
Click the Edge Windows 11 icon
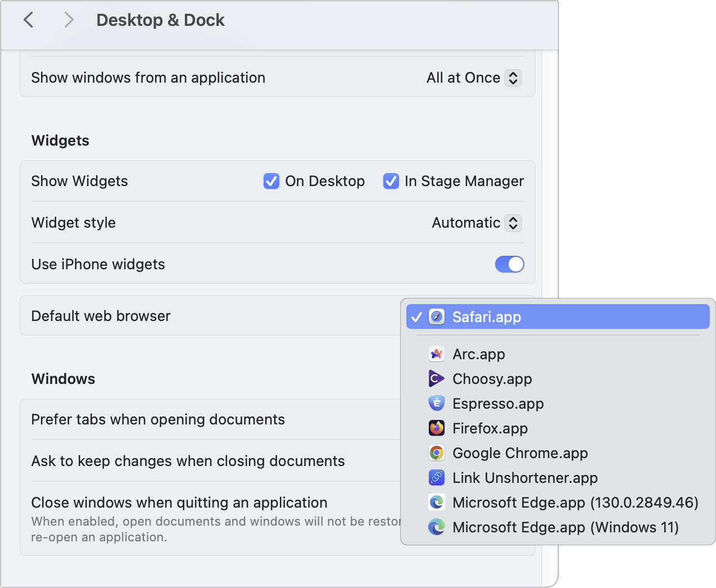(x=437, y=527)
